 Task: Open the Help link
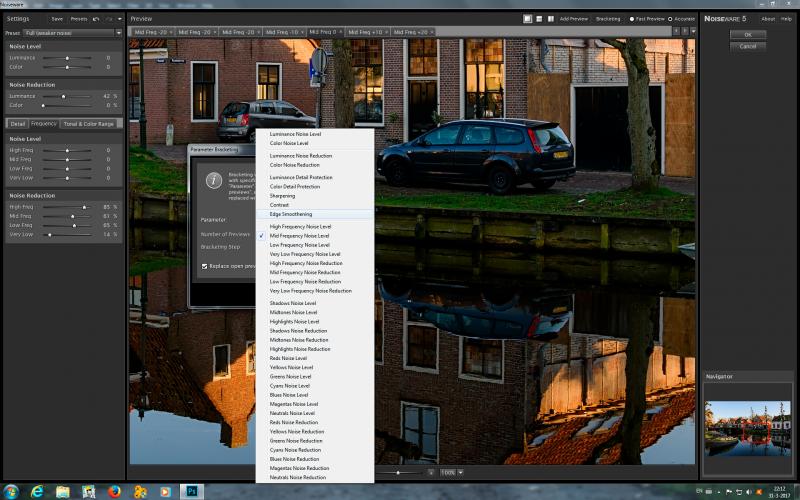pos(786,19)
